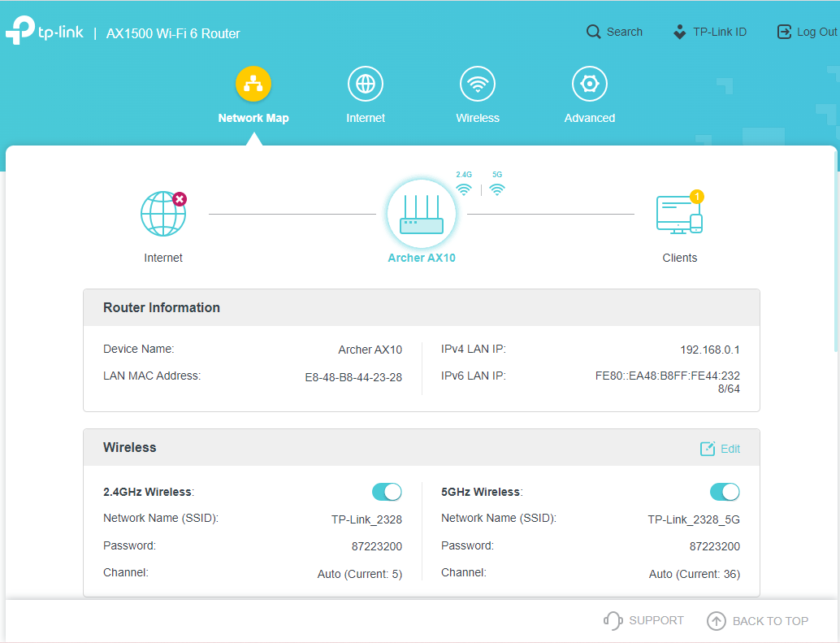The image size is (840, 643).
Task: Switch to the Advanced tab label
Action: click(589, 118)
